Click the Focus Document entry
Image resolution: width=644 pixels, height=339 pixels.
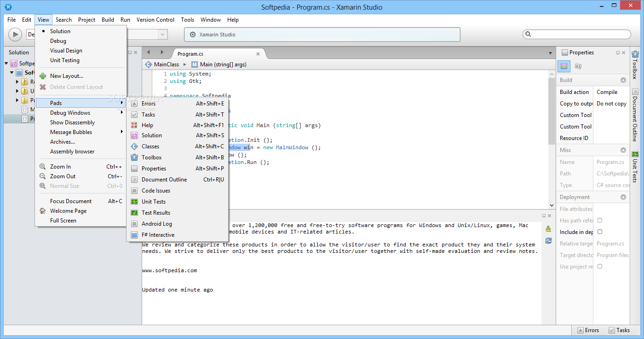pos(81,201)
